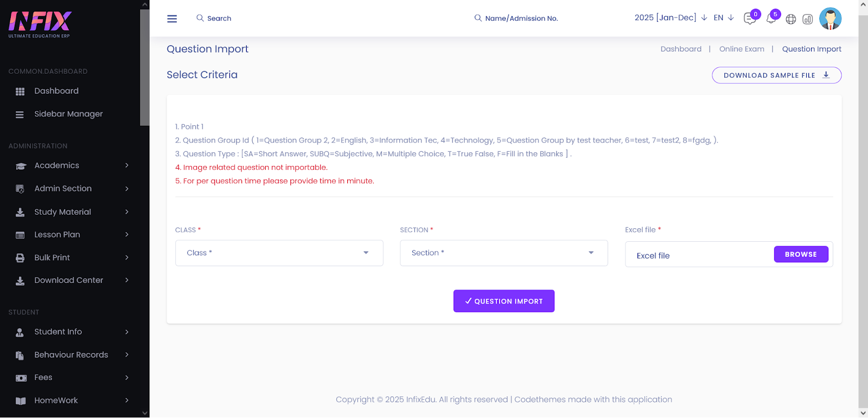Open the reports chart icon
The height and width of the screenshot is (418, 868).
pos(808,19)
